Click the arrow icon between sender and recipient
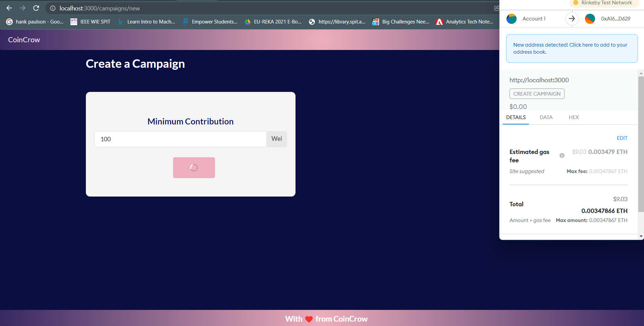The width and height of the screenshot is (644, 326). point(572,19)
